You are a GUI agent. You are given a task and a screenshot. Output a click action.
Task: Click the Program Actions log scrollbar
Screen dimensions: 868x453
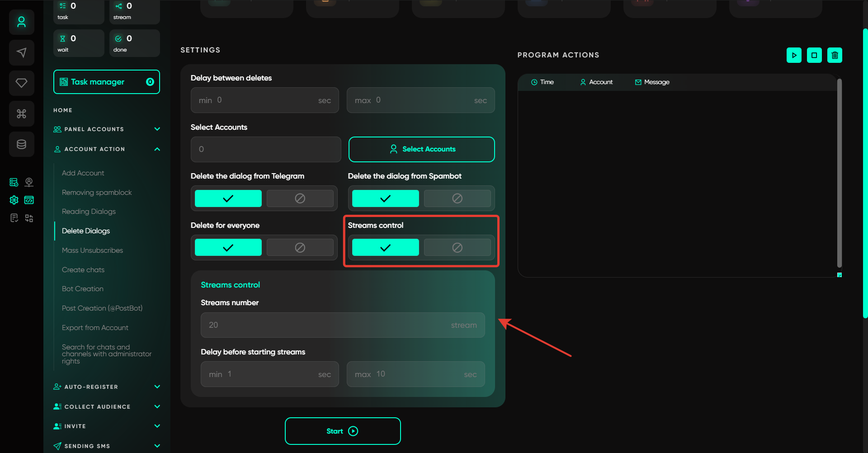839,173
